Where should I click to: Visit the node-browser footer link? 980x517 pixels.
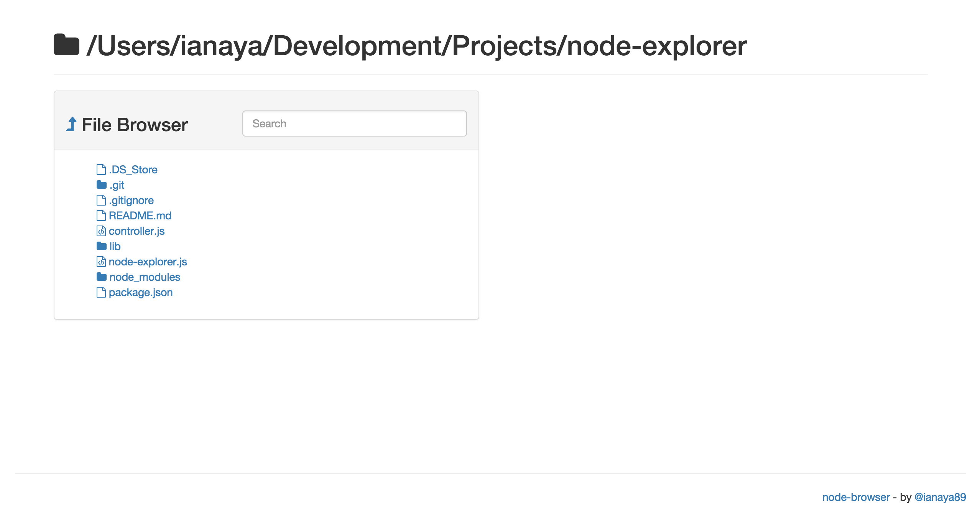pyautogui.click(x=855, y=497)
